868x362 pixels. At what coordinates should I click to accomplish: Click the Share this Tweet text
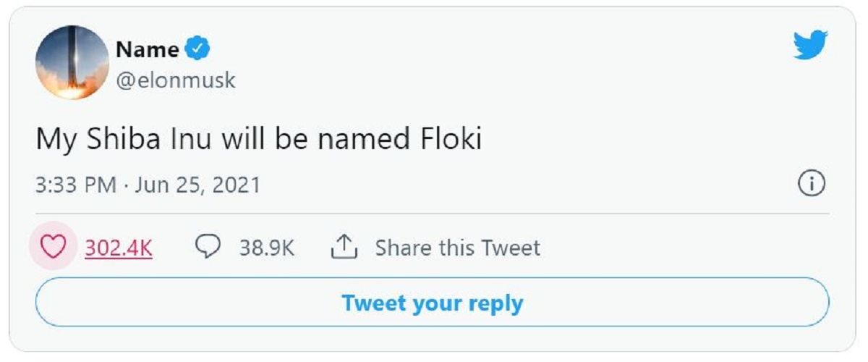(x=457, y=248)
